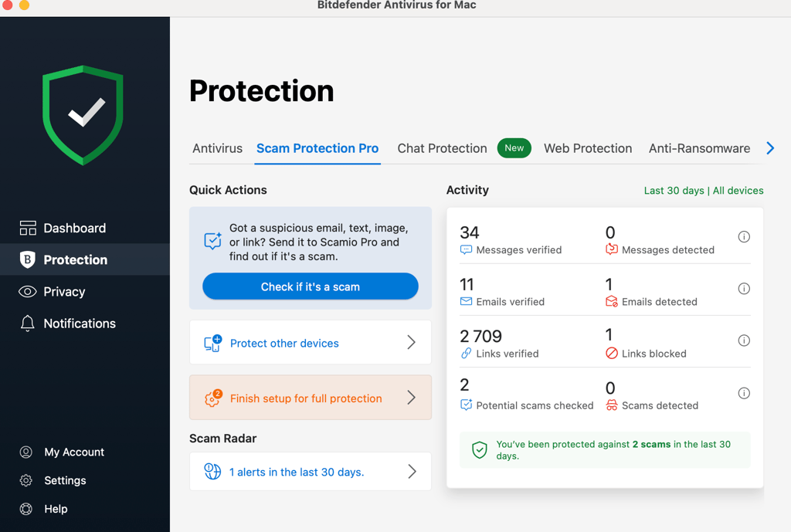Click the Protect other devices icon
The image size is (791, 532).
tap(212, 343)
